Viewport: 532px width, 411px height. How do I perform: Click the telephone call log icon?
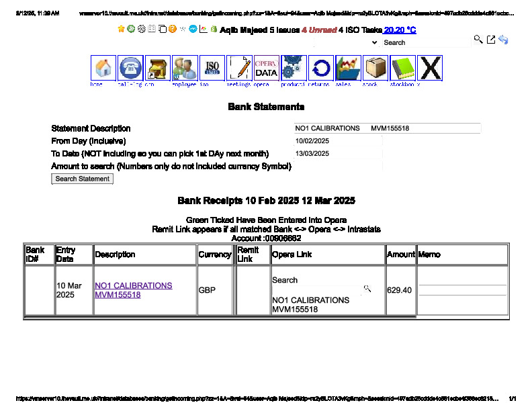(x=130, y=68)
